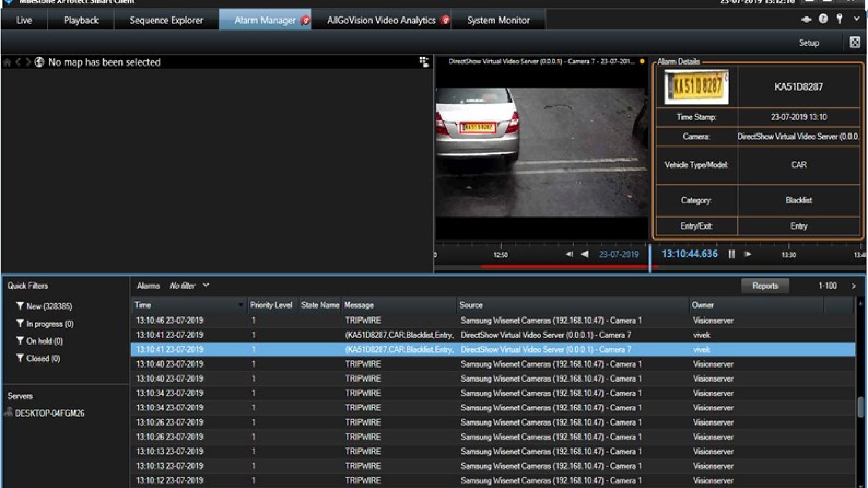Click the Closed filter funnel icon

pyautogui.click(x=20, y=358)
